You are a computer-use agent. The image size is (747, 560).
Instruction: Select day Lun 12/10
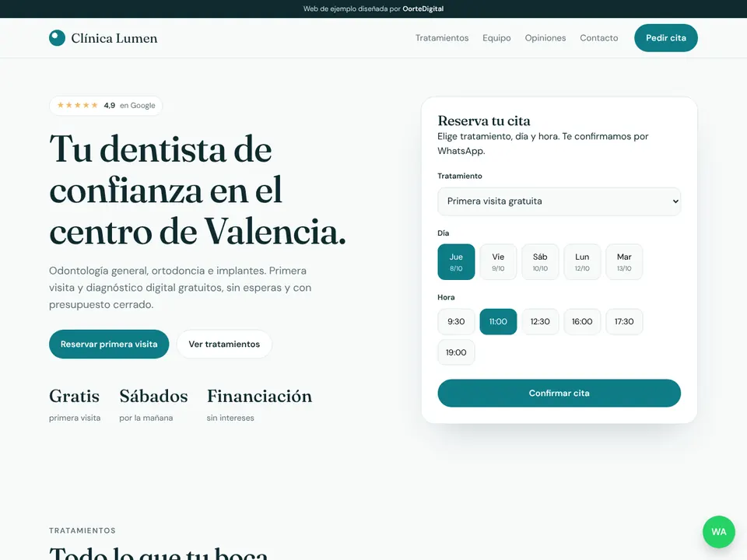point(582,262)
